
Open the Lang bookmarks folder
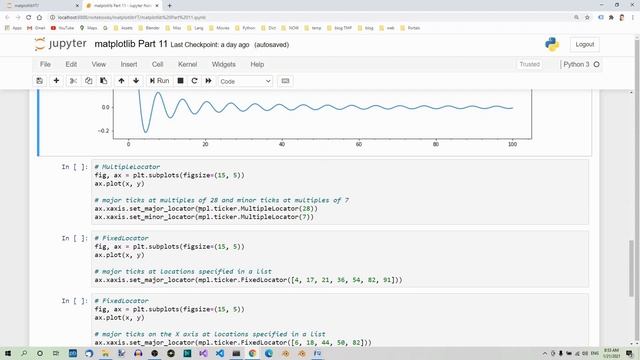[x=196, y=28]
